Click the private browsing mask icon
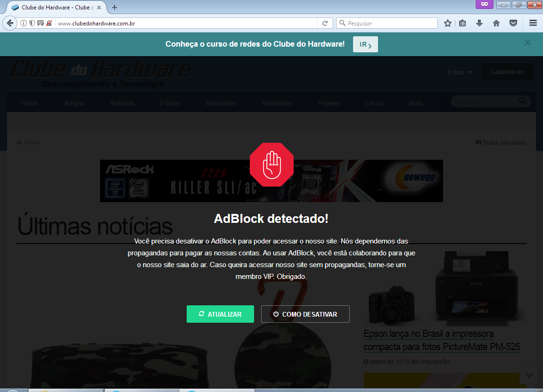This screenshot has width=543, height=392. point(484,5)
